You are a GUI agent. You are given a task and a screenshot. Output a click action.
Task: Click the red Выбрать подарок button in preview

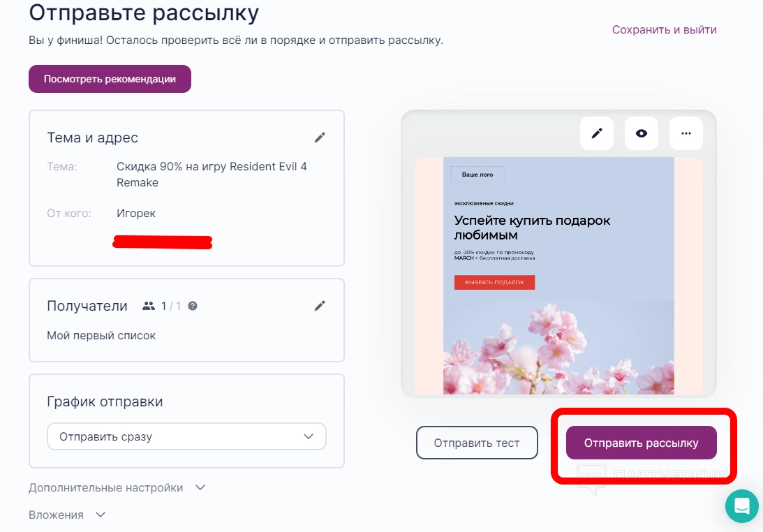(x=494, y=282)
